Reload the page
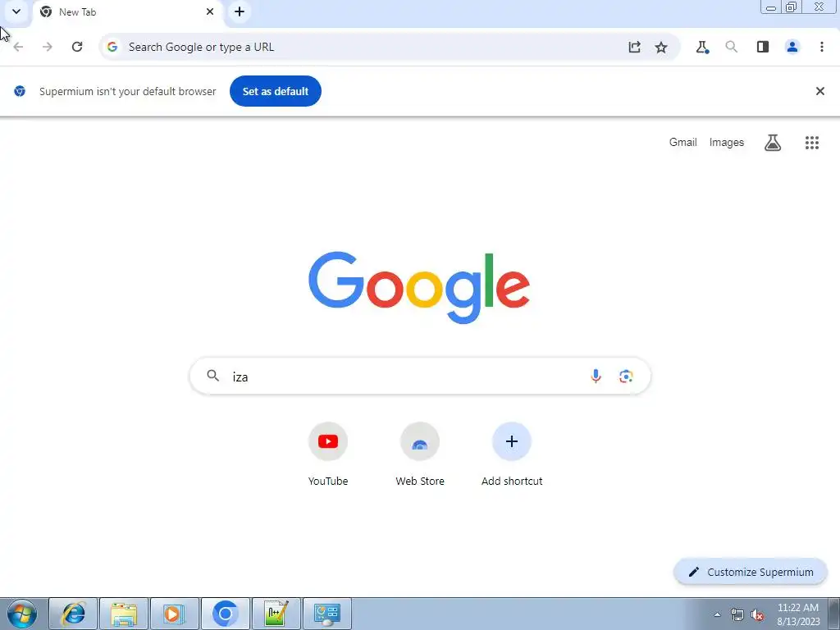 click(77, 47)
